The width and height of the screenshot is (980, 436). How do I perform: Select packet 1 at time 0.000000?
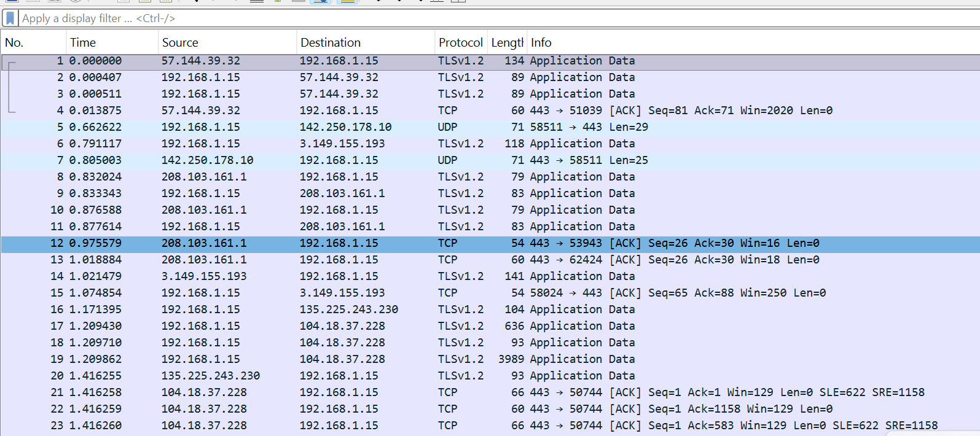click(490, 61)
